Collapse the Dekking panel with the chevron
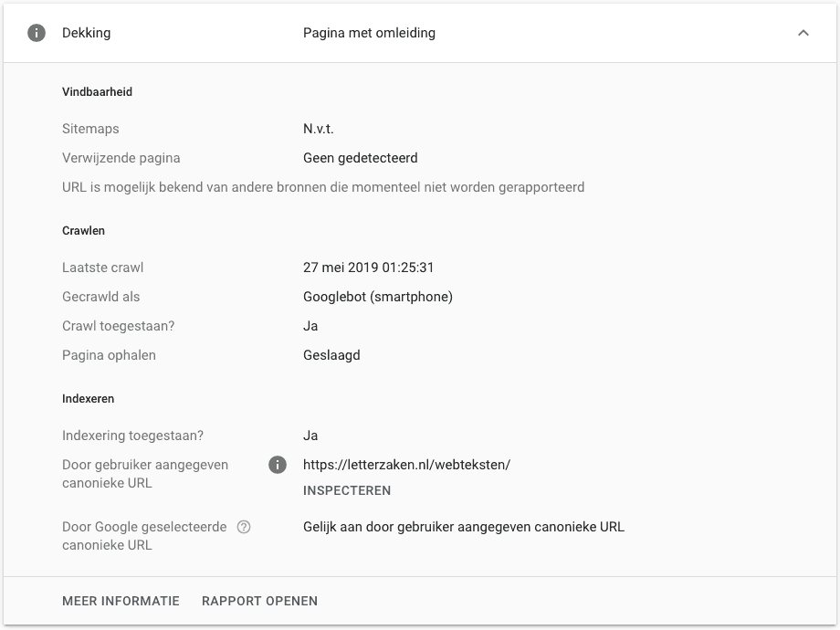Screen dimensions: 840x630 tap(803, 33)
